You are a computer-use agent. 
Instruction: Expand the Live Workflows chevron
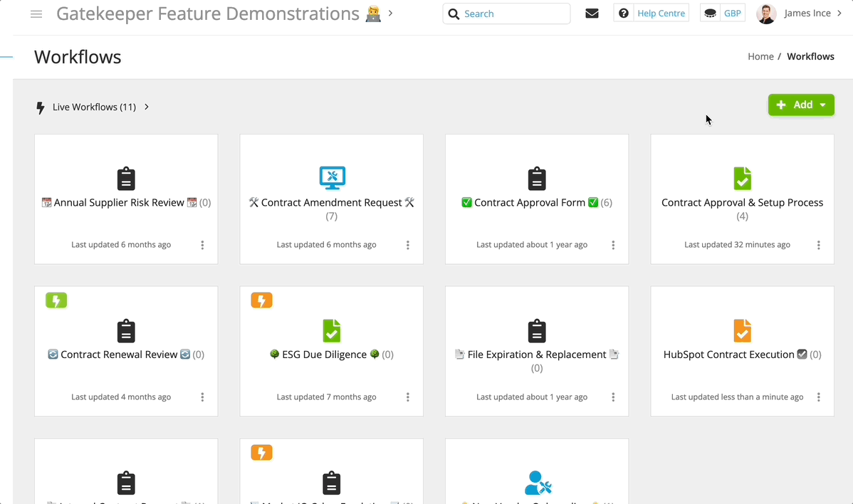tap(146, 107)
